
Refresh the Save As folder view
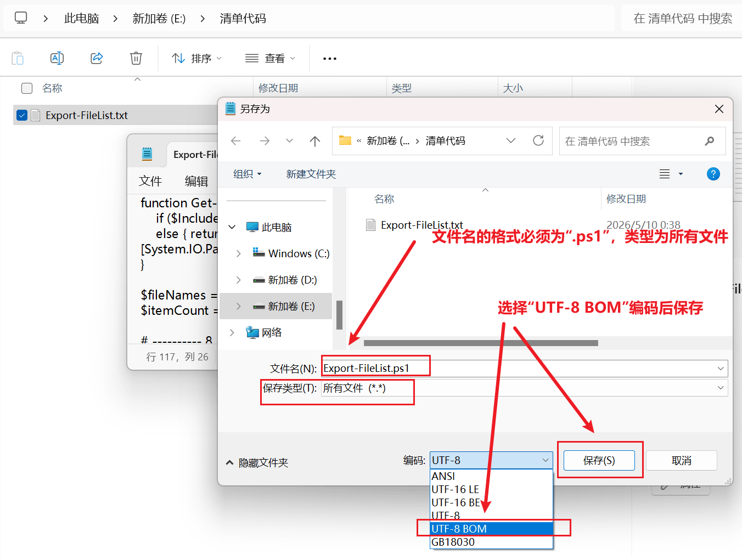click(538, 140)
